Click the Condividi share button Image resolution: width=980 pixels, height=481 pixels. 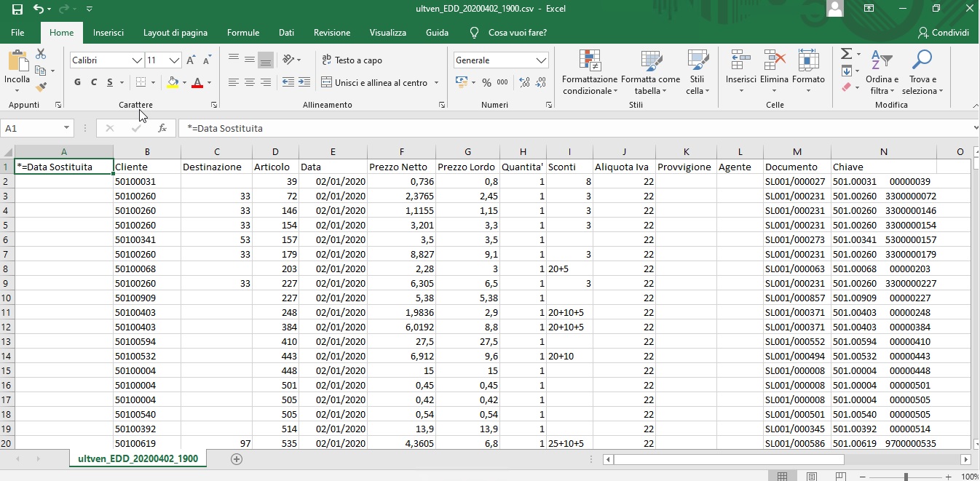[x=944, y=33]
